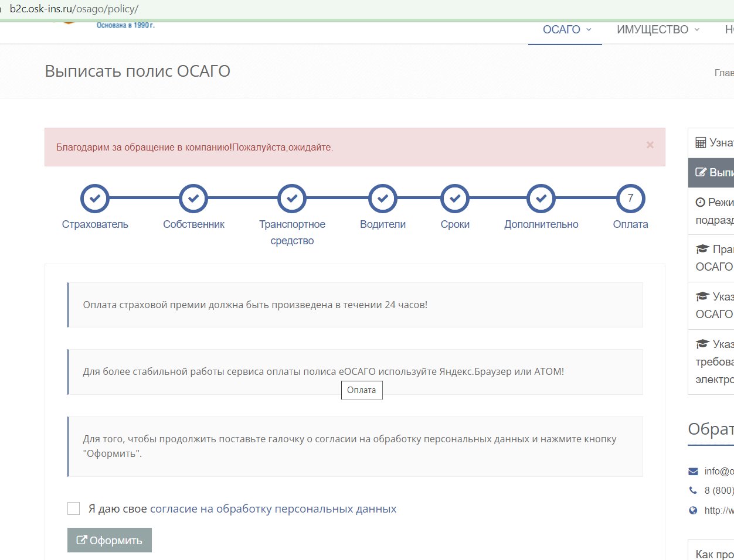The width and height of the screenshot is (734, 560).
Task: Click the browser address bar URL
Action: click(x=74, y=9)
